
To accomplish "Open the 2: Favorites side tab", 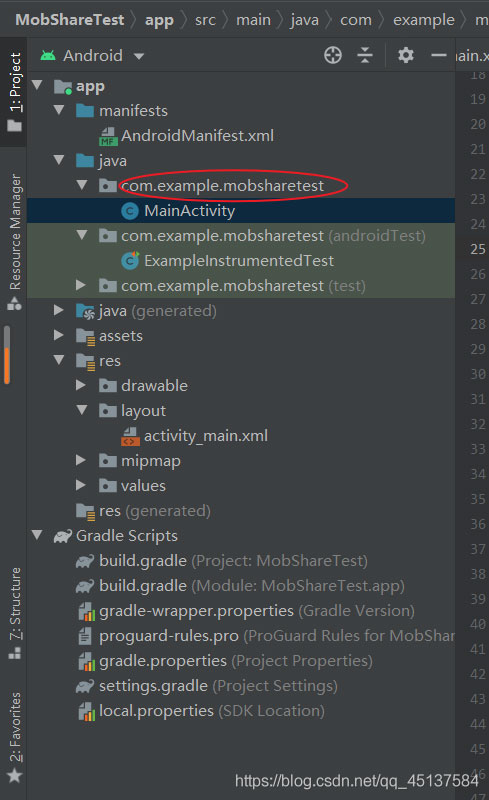I will point(14,737).
